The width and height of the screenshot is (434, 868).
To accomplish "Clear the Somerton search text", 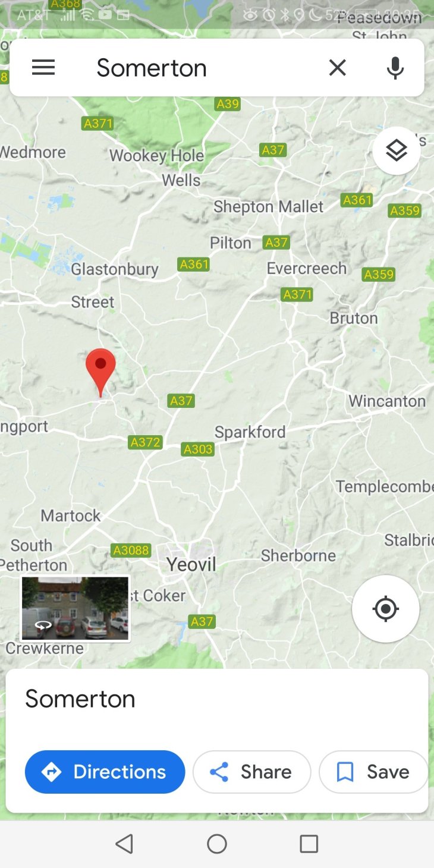I will pos(337,68).
